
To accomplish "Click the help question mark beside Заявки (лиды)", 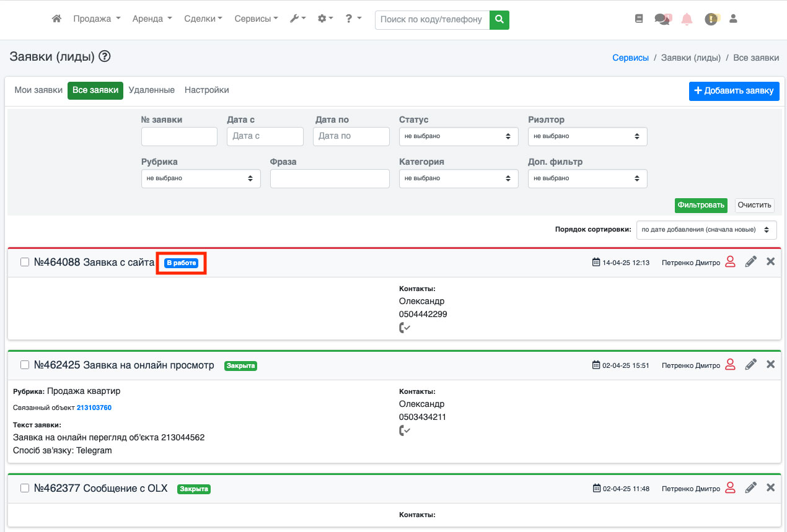I will click(x=105, y=57).
